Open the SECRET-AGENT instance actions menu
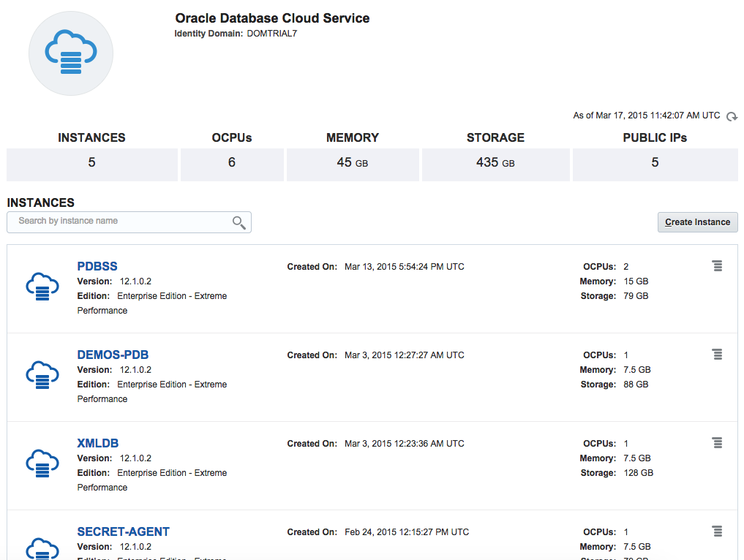 (717, 531)
